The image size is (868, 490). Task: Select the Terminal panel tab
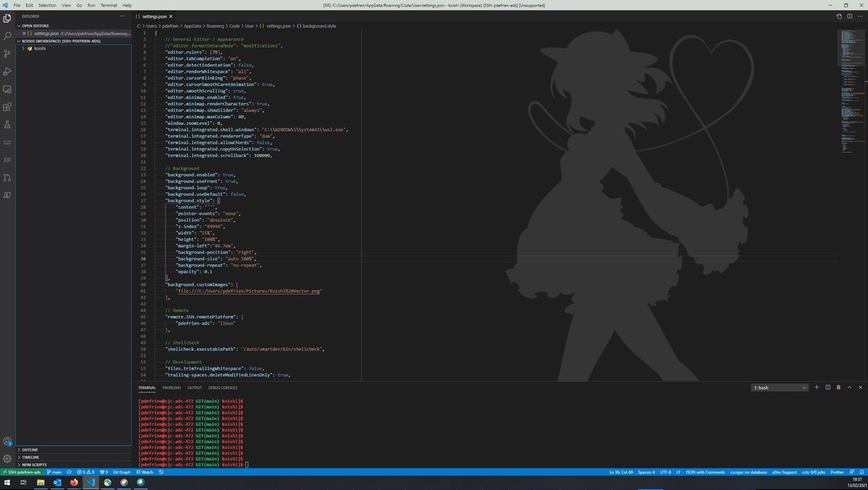[147, 387]
